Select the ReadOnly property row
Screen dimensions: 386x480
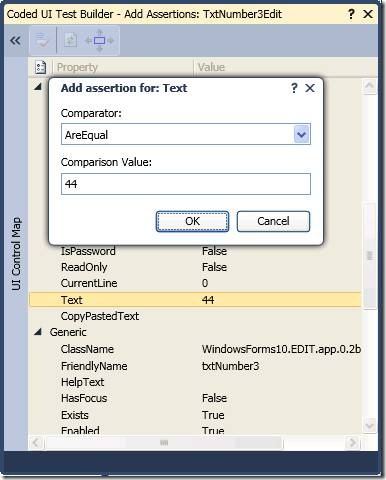(x=195, y=267)
